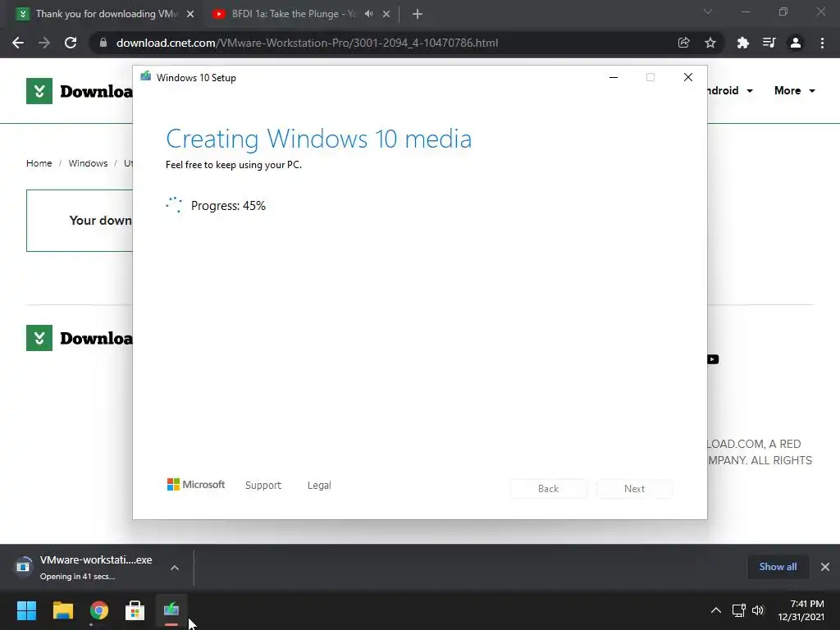Open Chrome three-dot menu

[x=822, y=43]
